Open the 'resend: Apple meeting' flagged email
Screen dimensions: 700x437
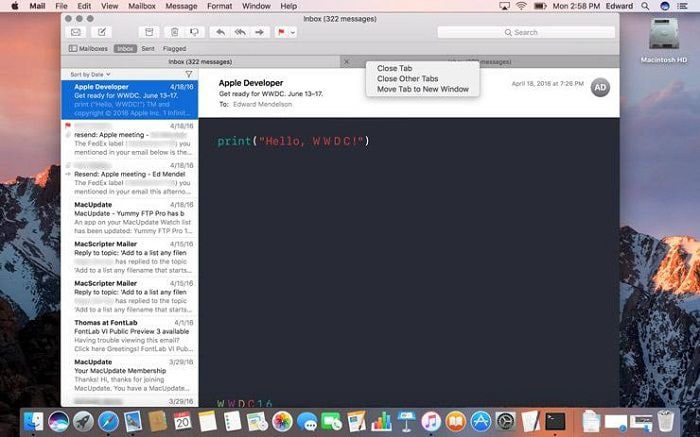pos(129,139)
